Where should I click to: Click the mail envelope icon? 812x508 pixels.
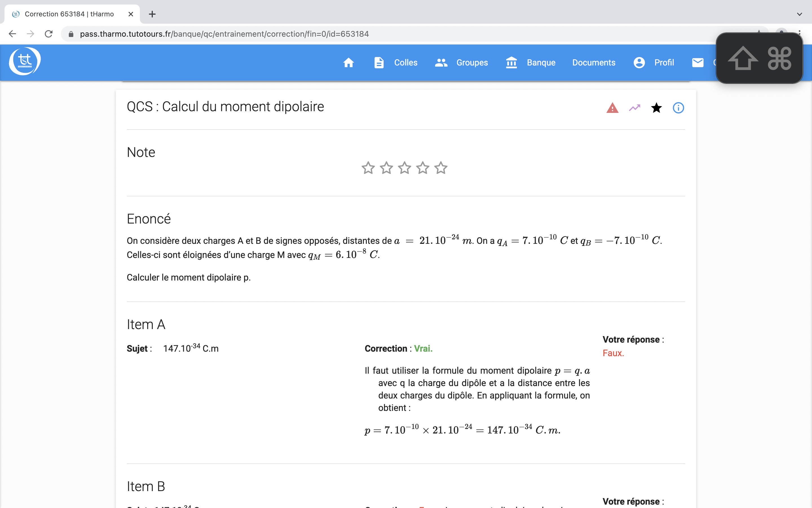(x=698, y=62)
